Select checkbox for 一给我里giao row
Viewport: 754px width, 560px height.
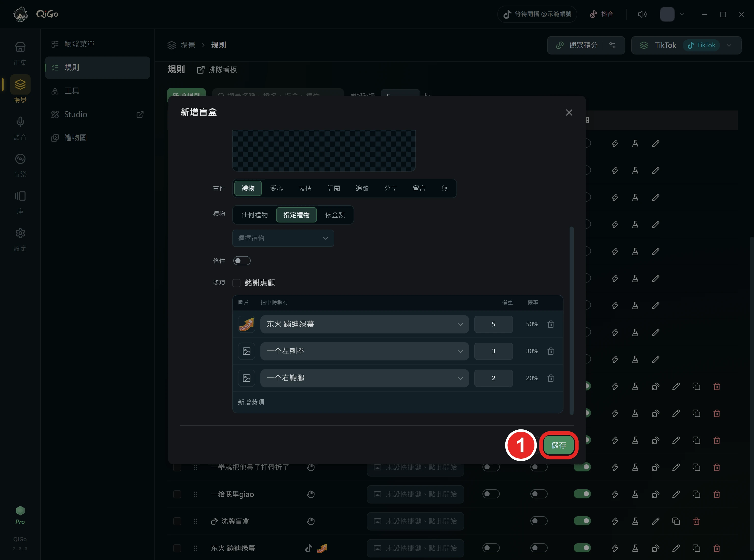coord(177,494)
